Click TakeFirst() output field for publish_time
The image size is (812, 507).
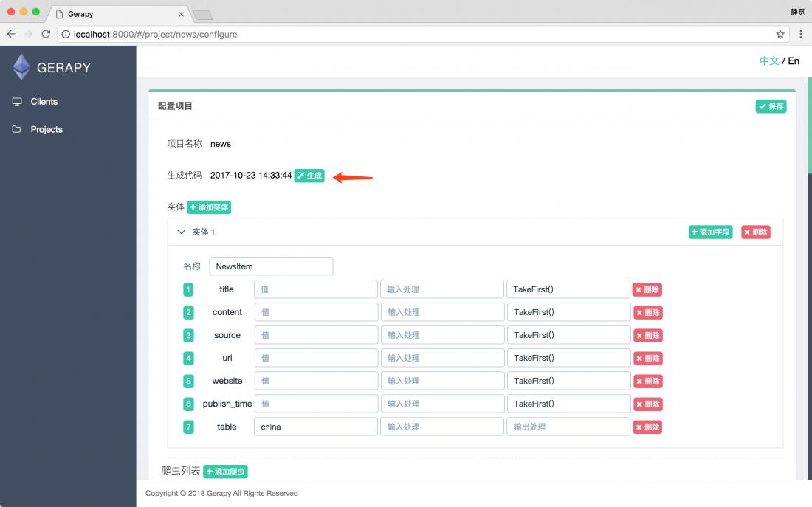coord(568,404)
